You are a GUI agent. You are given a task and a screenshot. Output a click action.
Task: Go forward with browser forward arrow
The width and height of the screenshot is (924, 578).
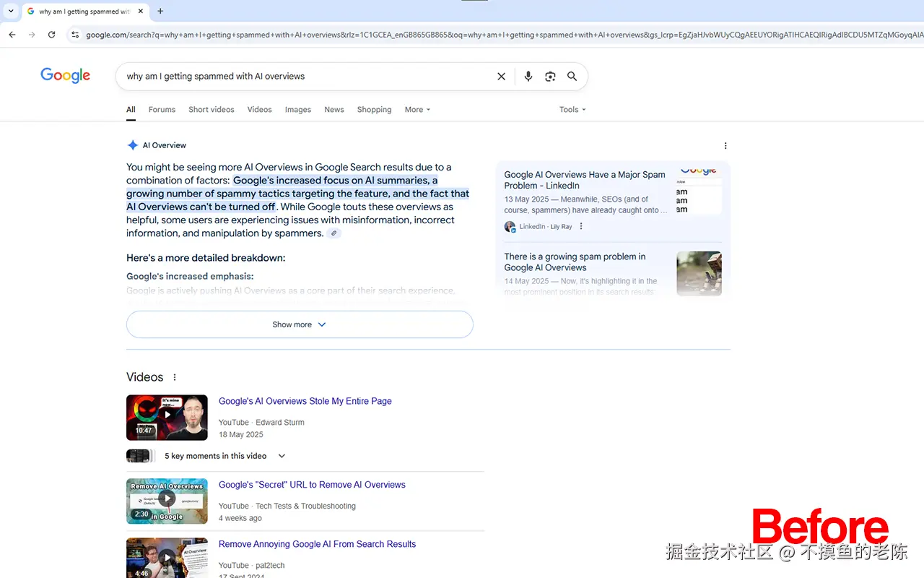coord(32,35)
